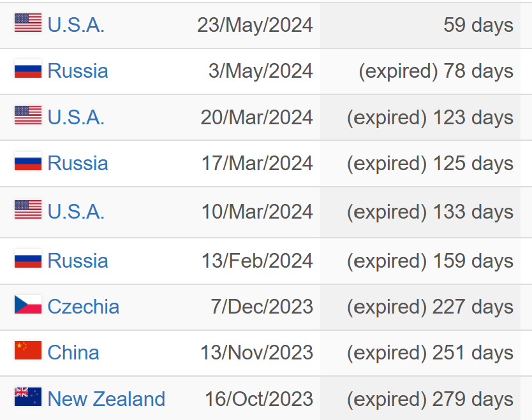
Task: Open the U.S.A. link in the 59 days row
Action: (x=76, y=25)
